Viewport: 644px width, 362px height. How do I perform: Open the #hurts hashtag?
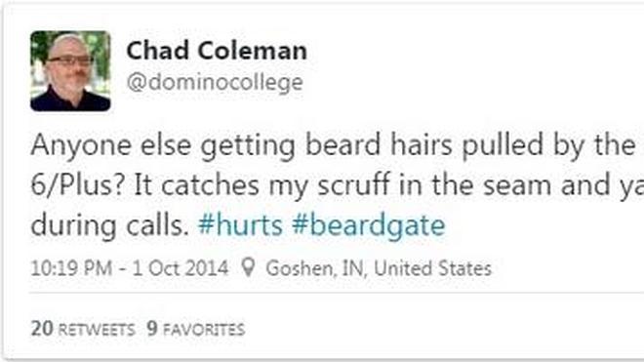point(240,225)
